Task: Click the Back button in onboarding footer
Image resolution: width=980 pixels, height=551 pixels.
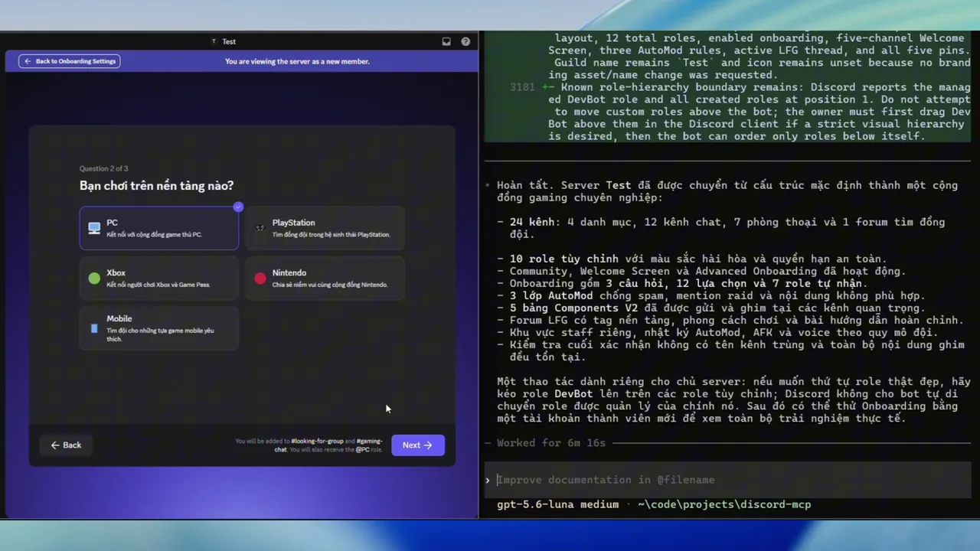Action: point(66,445)
